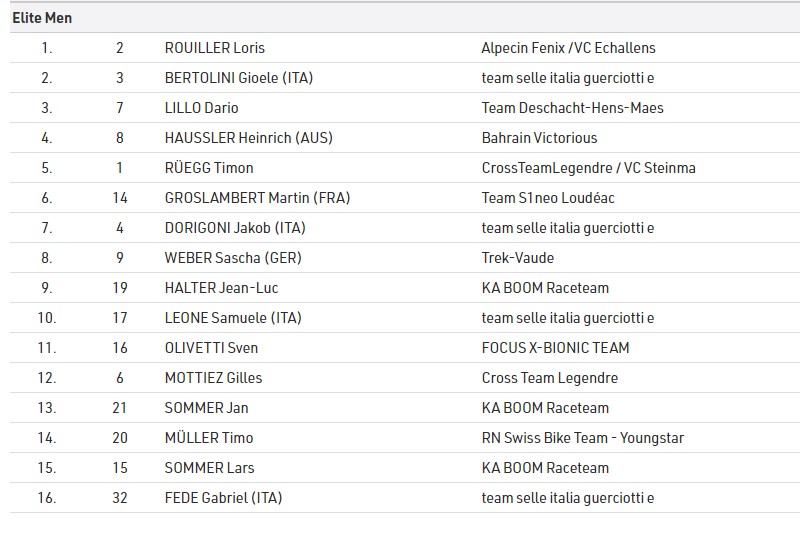The width and height of the screenshot is (800, 533).
Task: Click BERTOLINI Gioele (ITA) entry
Action: [x=239, y=78]
